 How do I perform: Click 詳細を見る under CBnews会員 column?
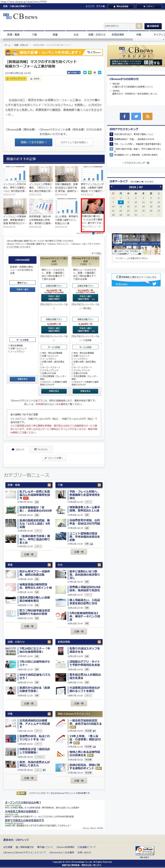click(23, 379)
